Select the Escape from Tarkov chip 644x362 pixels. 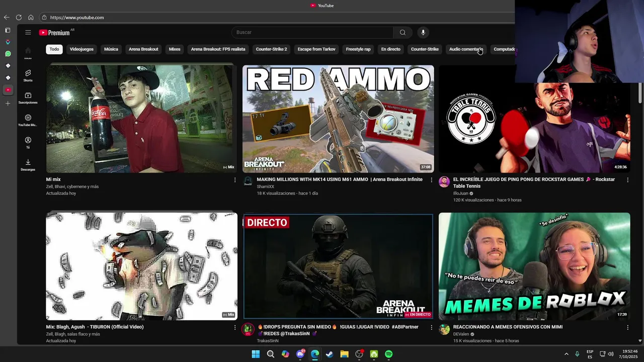point(316,49)
